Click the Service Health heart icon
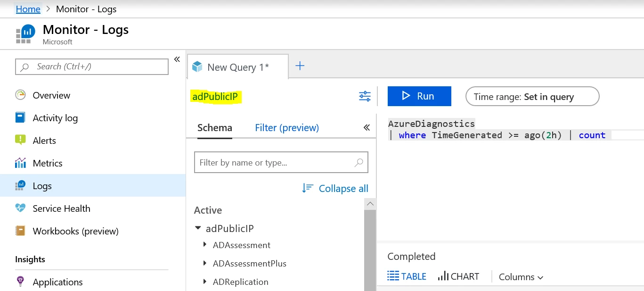Viewport: 644px width, 291px height. pyautogui.click(x=20, y=208)
